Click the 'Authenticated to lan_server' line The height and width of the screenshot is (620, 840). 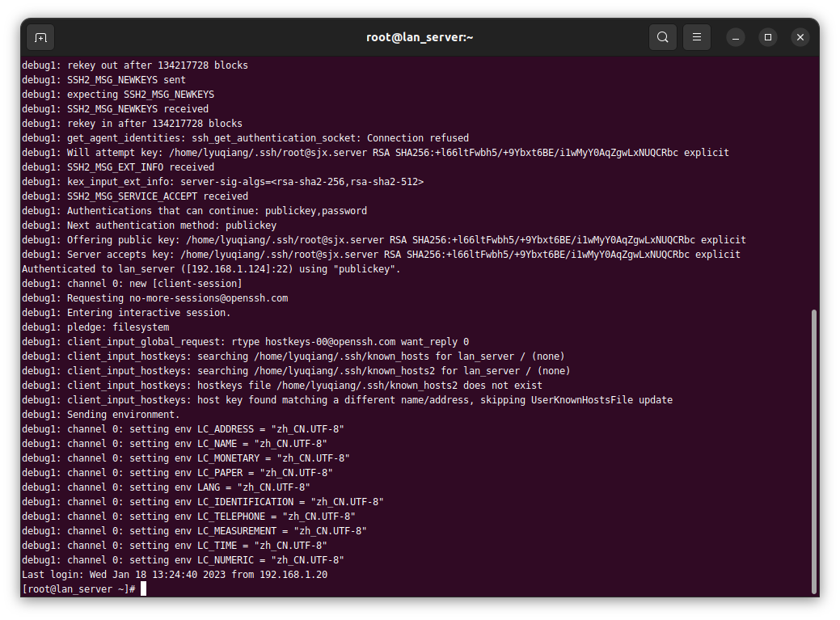pos(210,269)
